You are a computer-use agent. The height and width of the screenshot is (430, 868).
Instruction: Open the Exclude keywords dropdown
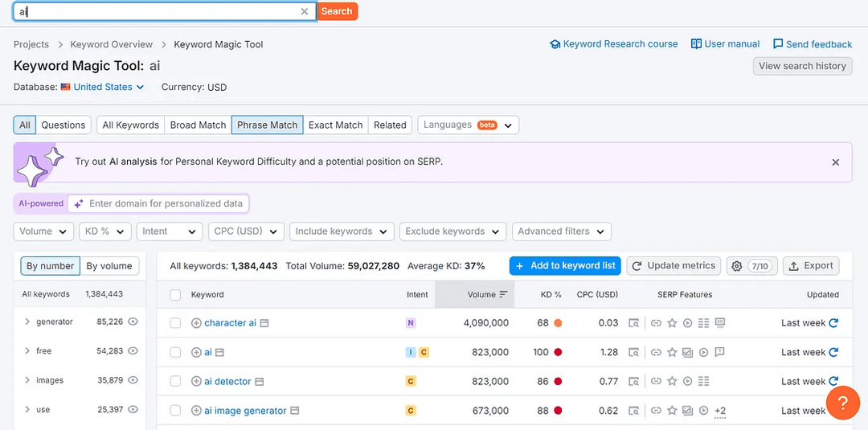pos(452,231)
